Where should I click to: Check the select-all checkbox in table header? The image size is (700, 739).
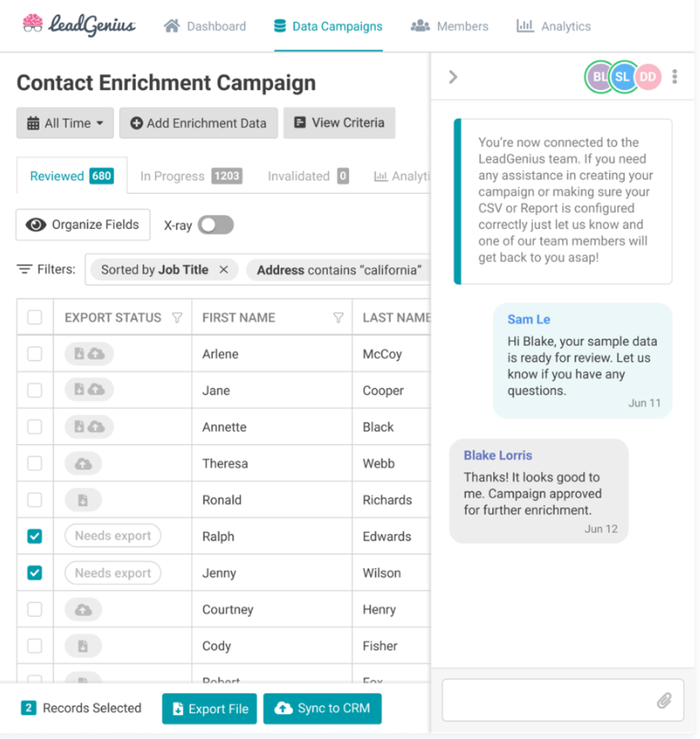(34, 317)
